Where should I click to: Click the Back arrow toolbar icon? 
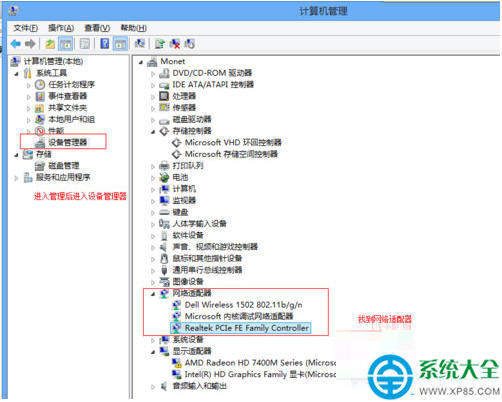pos(16,44)
